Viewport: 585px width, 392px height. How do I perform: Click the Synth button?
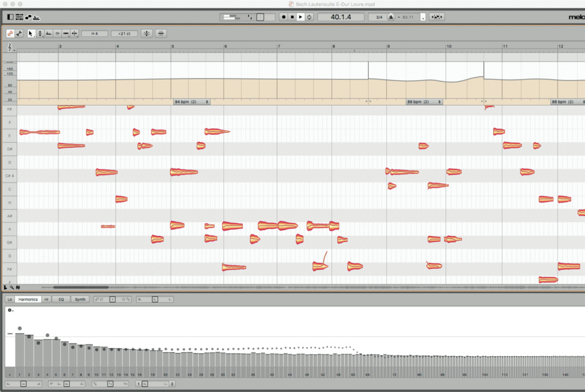tap(80, 299)
